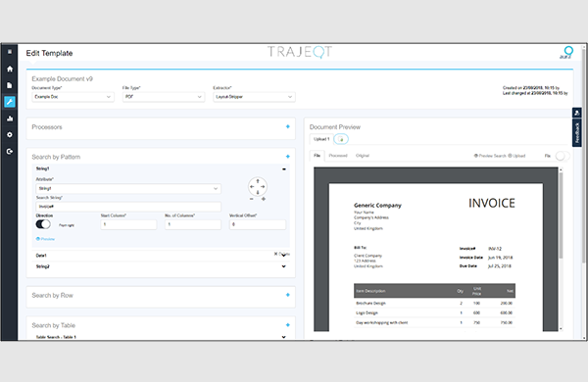Click the right arrow on direction pad
This screenshot has width=588, height=382.
tap(263, 186)
